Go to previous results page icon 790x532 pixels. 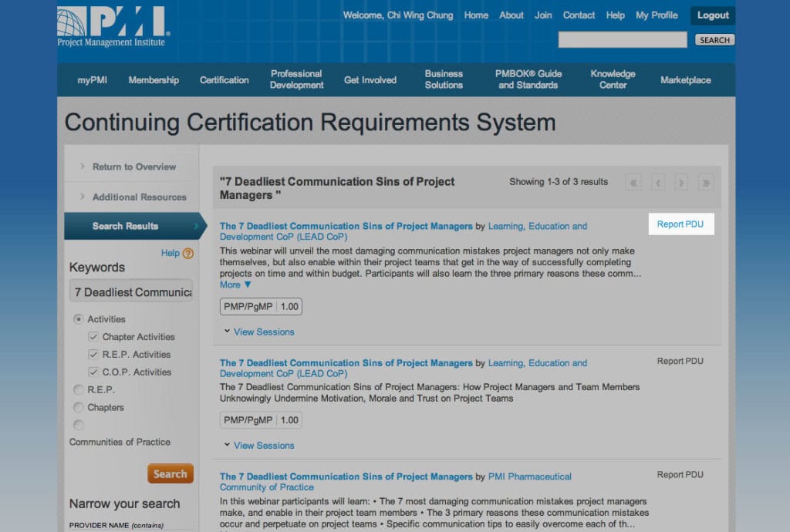pos(657,182)
